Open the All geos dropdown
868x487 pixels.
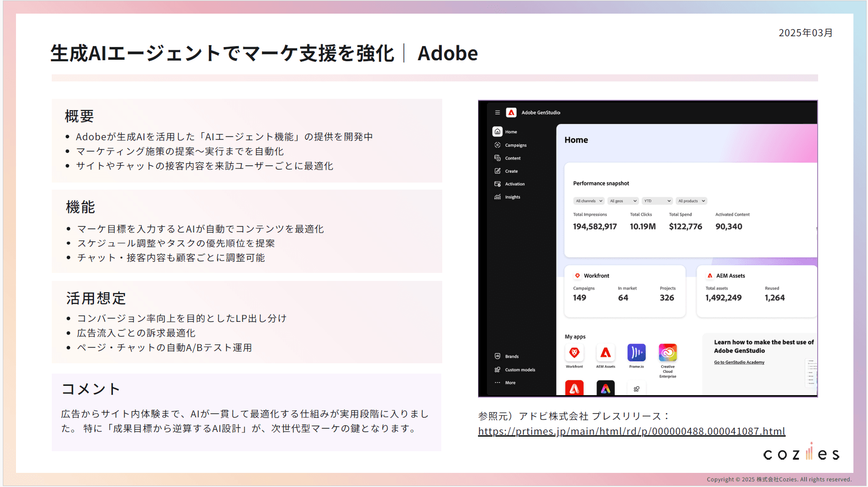click(x=623, y=201)
